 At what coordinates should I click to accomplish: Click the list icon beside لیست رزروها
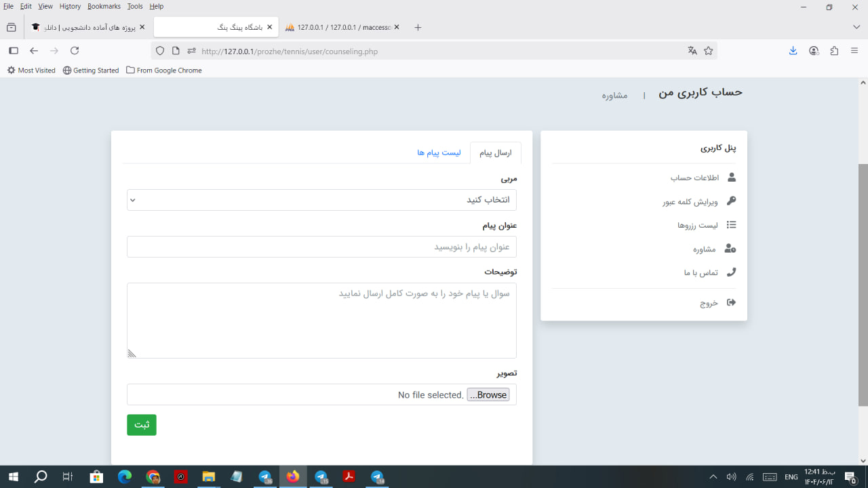tap(731, 225)
